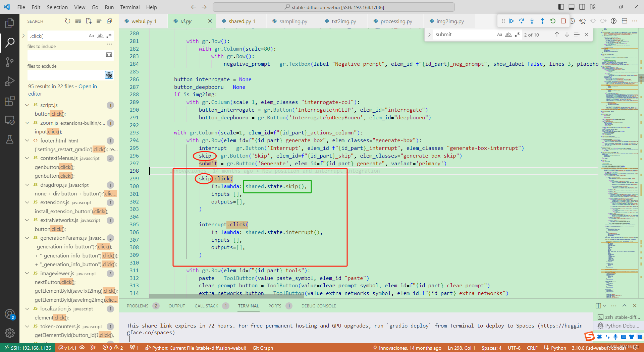The image size is (644, 352).
Task: Toggle find in selection
Action: (577, 35)
